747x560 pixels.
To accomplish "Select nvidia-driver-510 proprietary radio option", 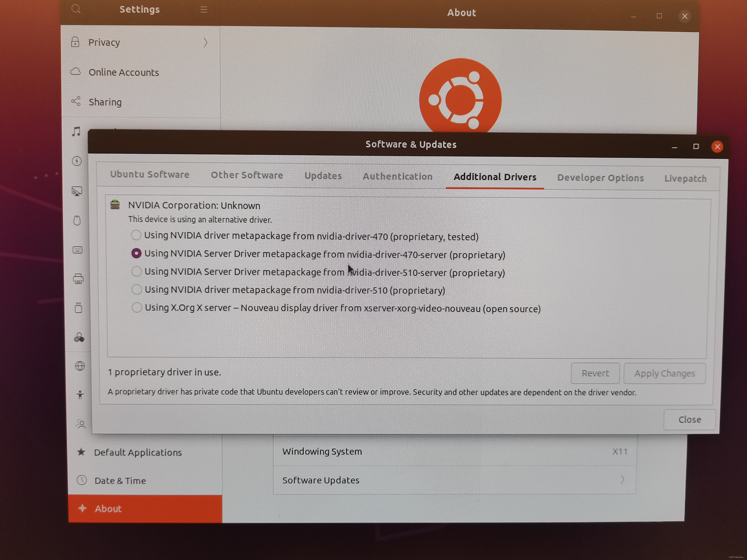I will 137,289.
